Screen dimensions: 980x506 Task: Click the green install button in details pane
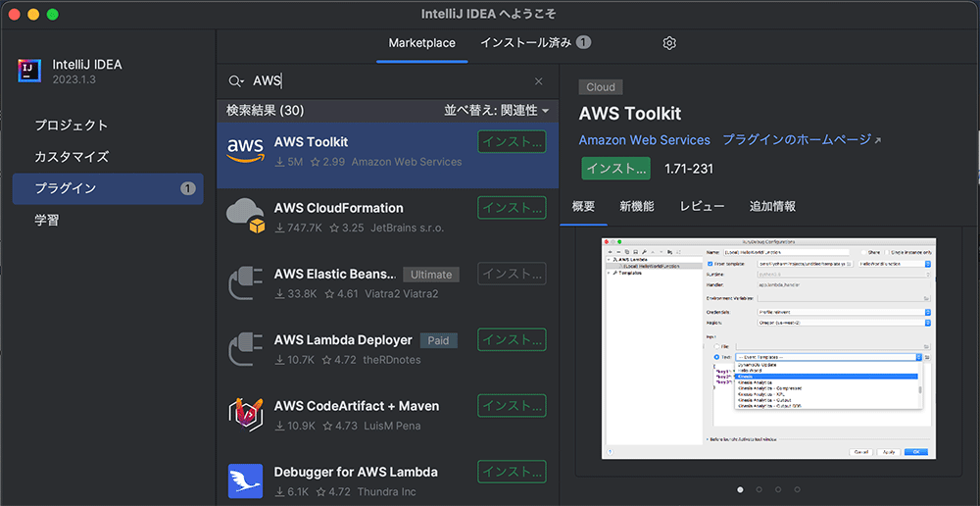tap(616, 169)
